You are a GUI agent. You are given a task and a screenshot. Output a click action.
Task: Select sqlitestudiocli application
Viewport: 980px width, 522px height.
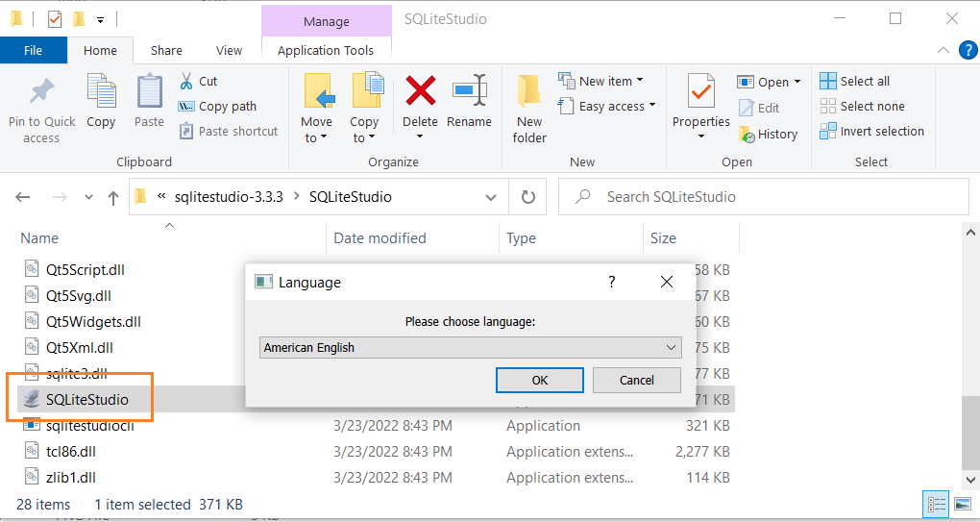(x=90, y=426)
